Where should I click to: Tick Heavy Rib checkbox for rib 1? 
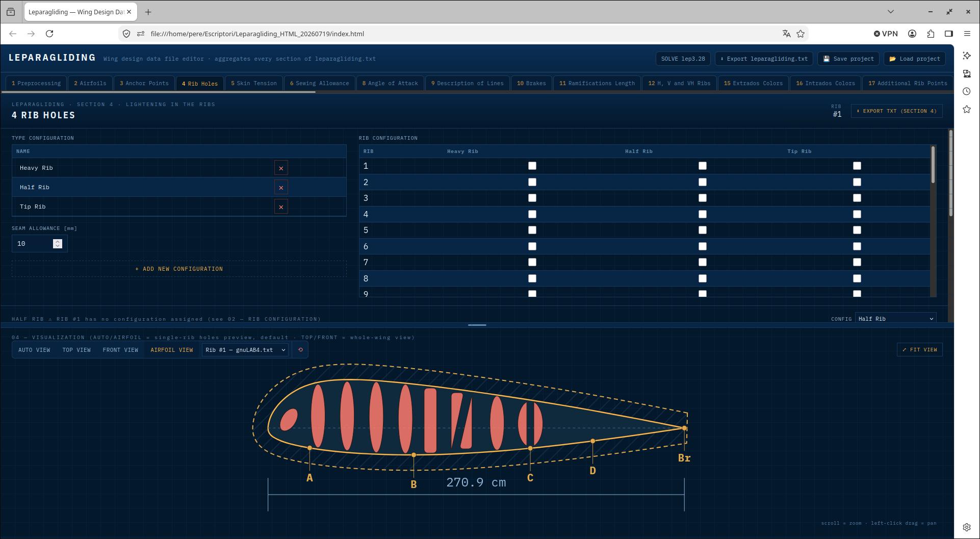click(x=532, y=166)
